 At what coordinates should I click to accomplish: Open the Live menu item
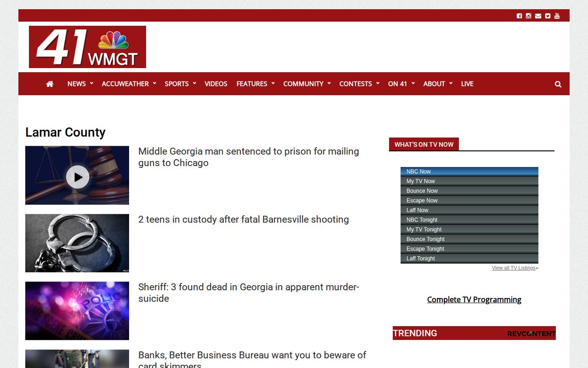467,84
